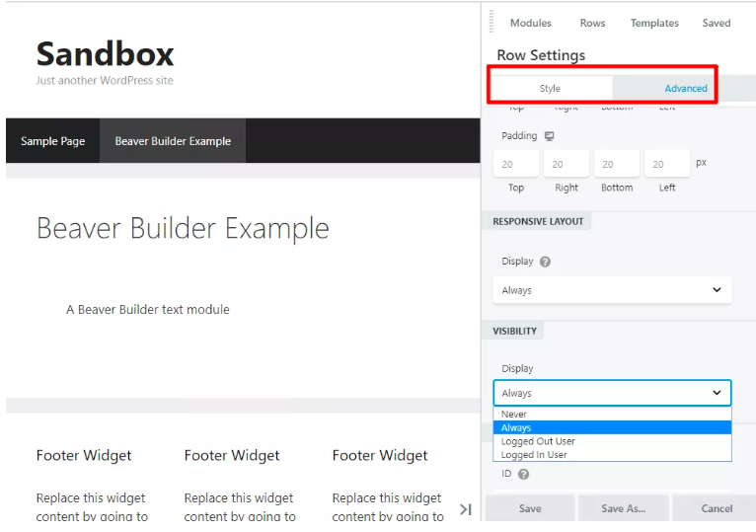Open help tooltip for Responsive Layout Display
The image size is (756, 532).
pos(545,263)
